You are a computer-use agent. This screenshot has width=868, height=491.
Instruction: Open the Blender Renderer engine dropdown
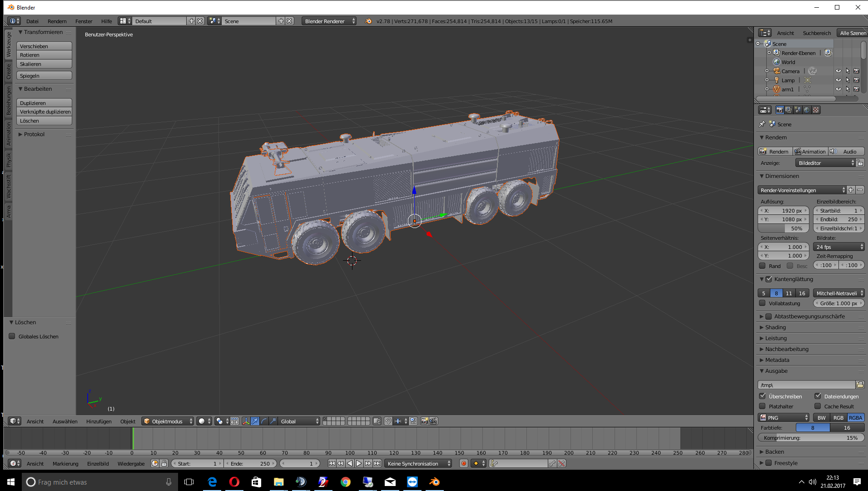329,21
